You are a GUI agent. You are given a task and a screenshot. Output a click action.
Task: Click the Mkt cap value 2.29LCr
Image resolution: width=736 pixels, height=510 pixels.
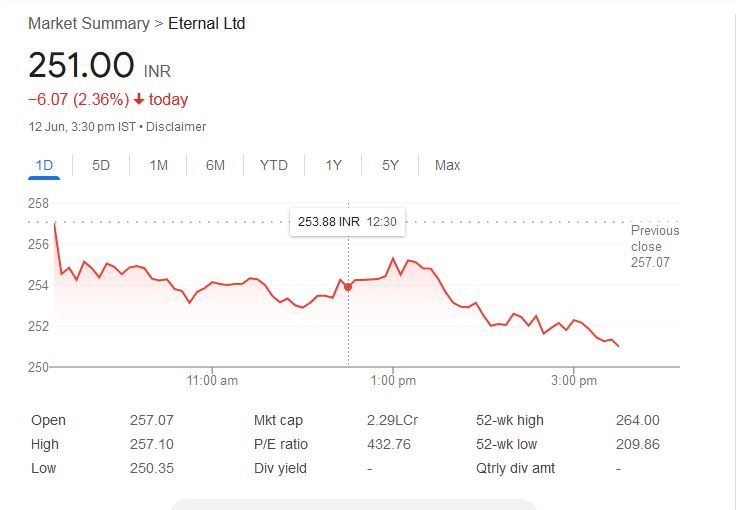392,420
